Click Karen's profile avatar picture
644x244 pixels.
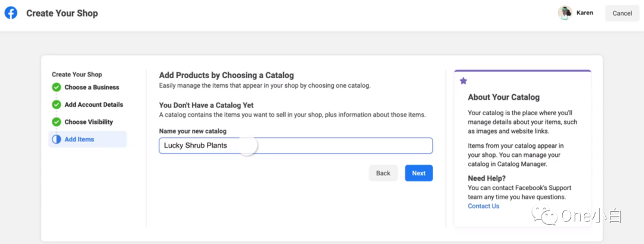pyautogui.click(x=565, y=13)
